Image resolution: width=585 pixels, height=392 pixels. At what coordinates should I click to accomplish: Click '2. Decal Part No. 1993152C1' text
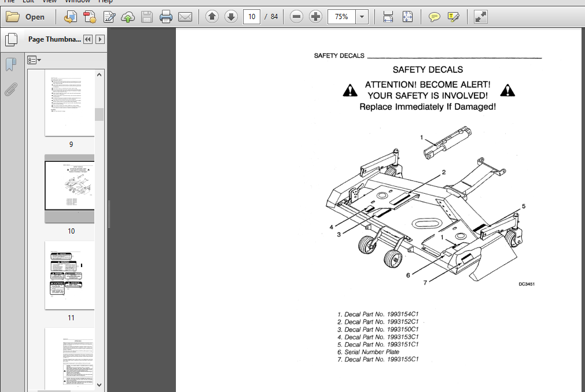(x=378, y=321)
